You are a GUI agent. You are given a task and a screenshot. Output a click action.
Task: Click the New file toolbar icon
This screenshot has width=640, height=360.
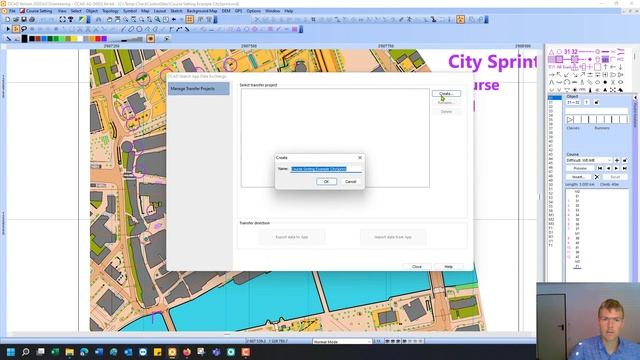coord(8,20)
